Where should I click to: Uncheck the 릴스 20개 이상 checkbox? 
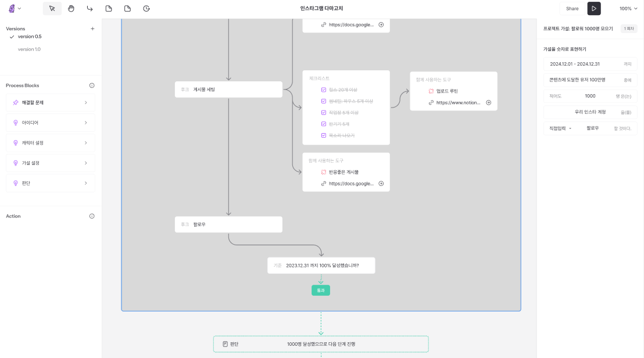[x=324, y=90]
